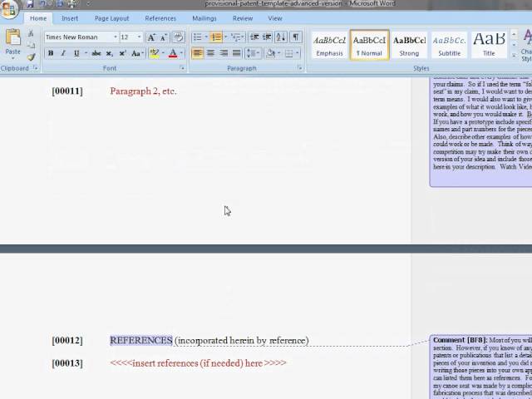Image resolution: width=532 pixels, height=399 pixels.
Task: Open the References tab
Action: tap(160, 18)
